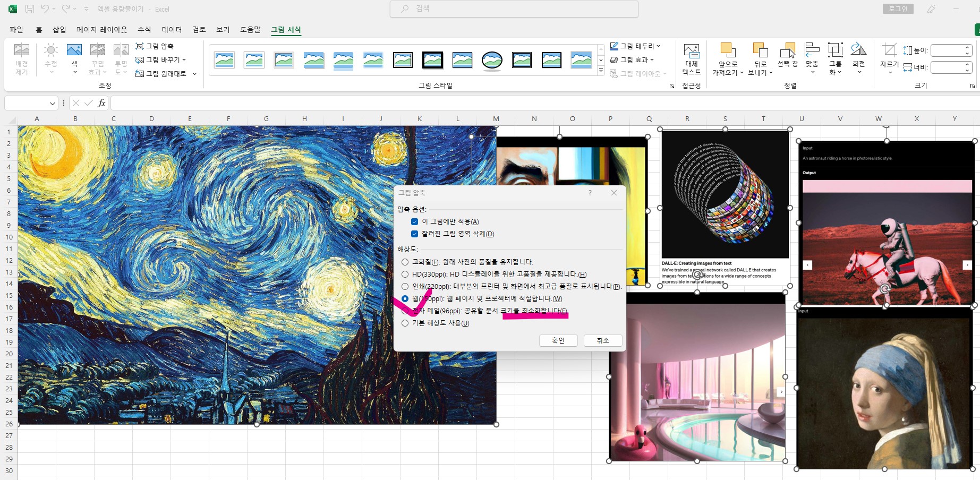Open the 꾸밈 효과 artistic effects tool
980x480 pixels.
click(98, 59)
